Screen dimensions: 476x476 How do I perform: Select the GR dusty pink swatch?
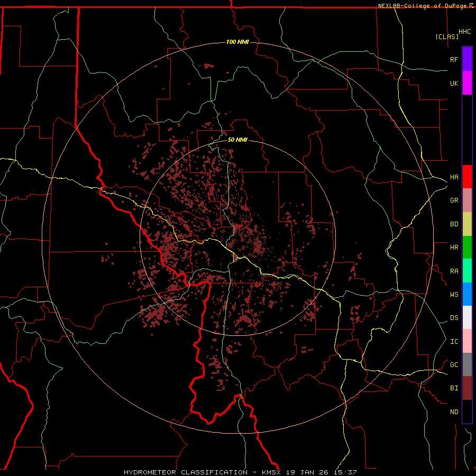point(467,200)
